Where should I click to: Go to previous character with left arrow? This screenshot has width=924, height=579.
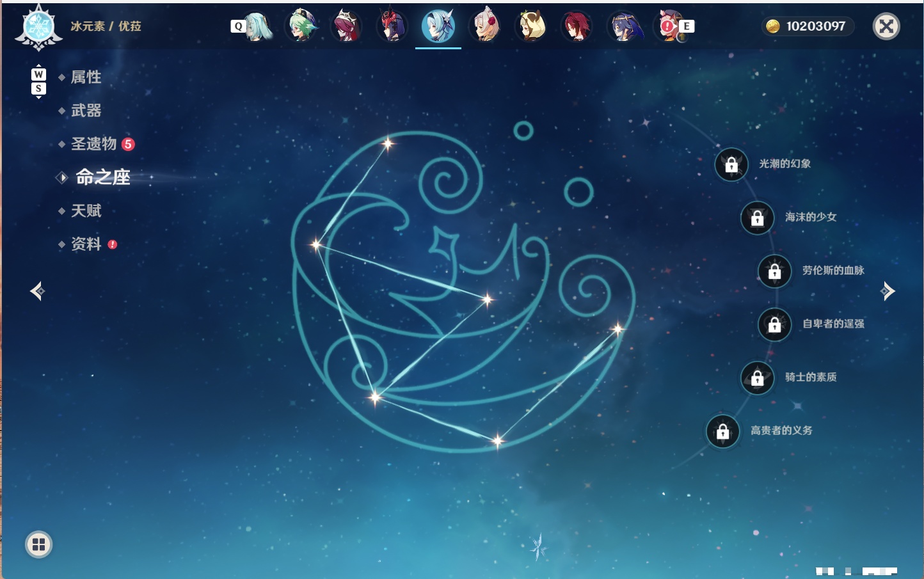point(37,291)
